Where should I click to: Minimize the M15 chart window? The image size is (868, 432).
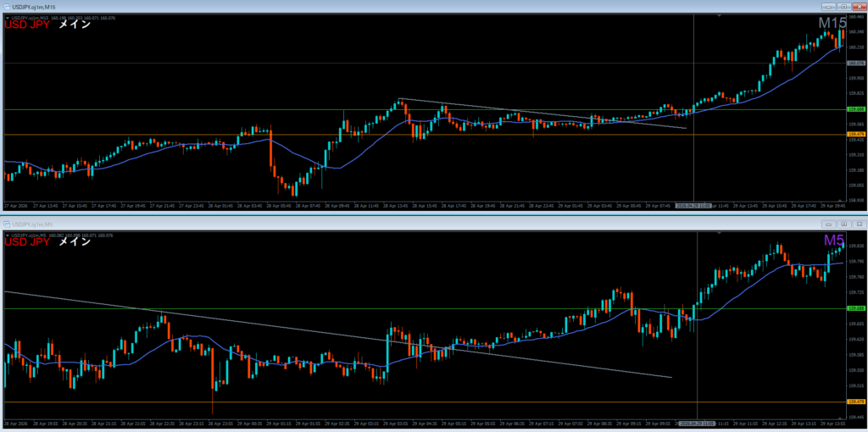point(829,7)
